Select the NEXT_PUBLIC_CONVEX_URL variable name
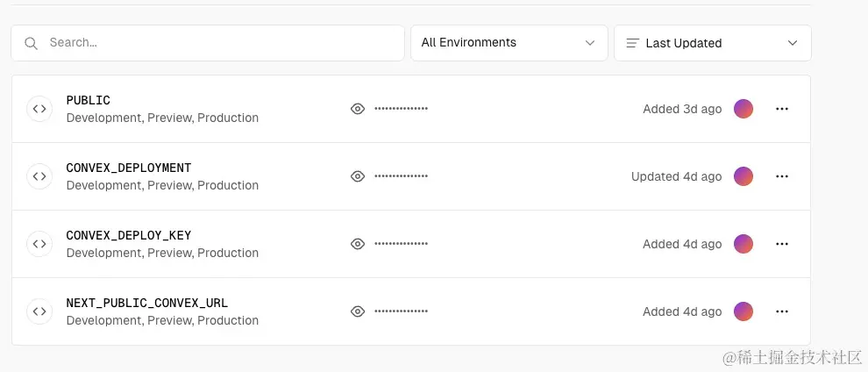Image resolution: width=868 pixels, height=372 pixels. [x=147, y=303]
